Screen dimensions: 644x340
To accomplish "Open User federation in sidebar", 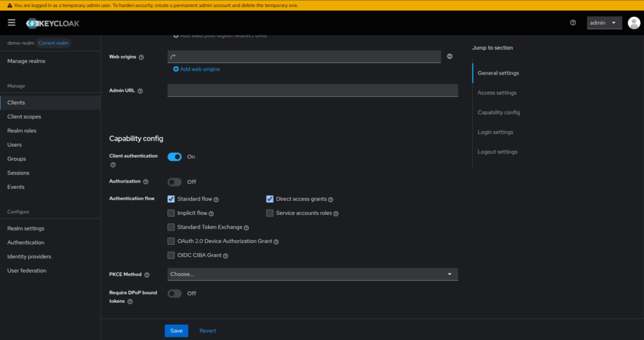I will coord(26,271).
